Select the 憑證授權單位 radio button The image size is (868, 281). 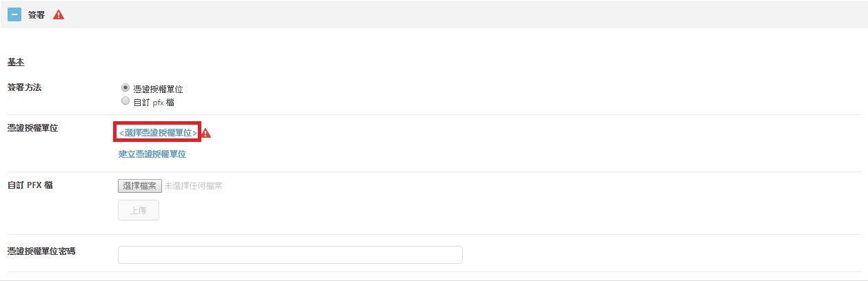pyautogui.click(x=125, y=88)
